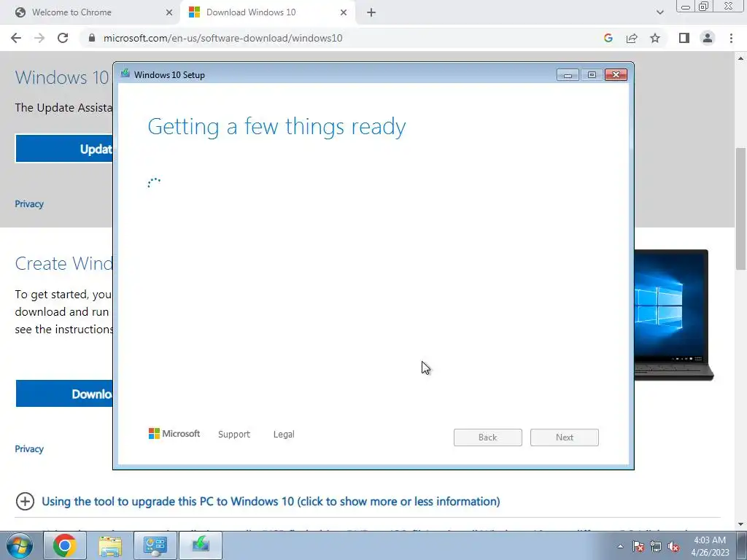The width and height of the screenshot is (747, 560).
Task: Close the Windows 10 Setup dialog
Action: (616, 75)
